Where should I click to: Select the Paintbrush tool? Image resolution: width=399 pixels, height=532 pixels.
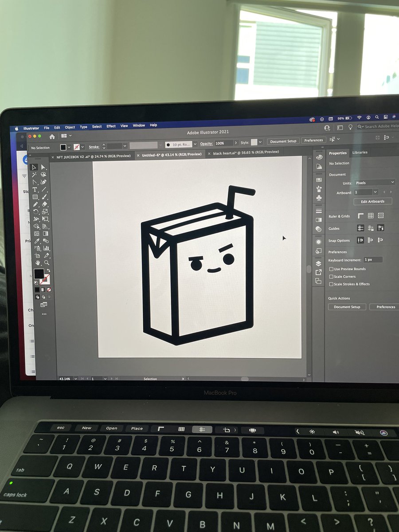point(44,197)
